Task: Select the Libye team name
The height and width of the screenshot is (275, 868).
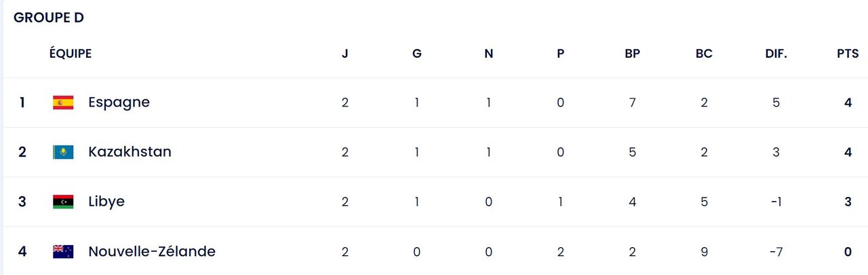Action: tap(106, 202)
